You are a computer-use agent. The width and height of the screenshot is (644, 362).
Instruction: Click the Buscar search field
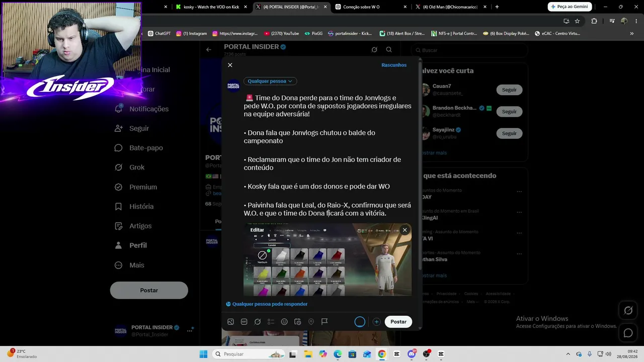point(469,50)
